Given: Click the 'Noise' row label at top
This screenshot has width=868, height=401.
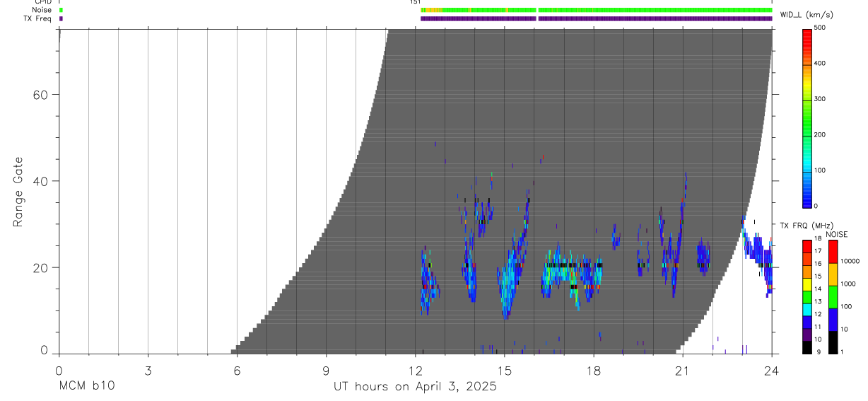Looking at the screenshot, I should [x=42, y=10].
